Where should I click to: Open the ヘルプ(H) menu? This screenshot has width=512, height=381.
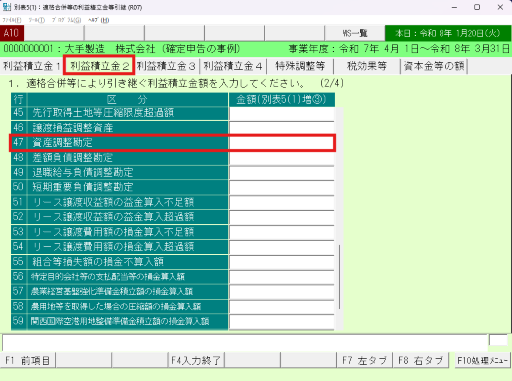pos(98,20)
